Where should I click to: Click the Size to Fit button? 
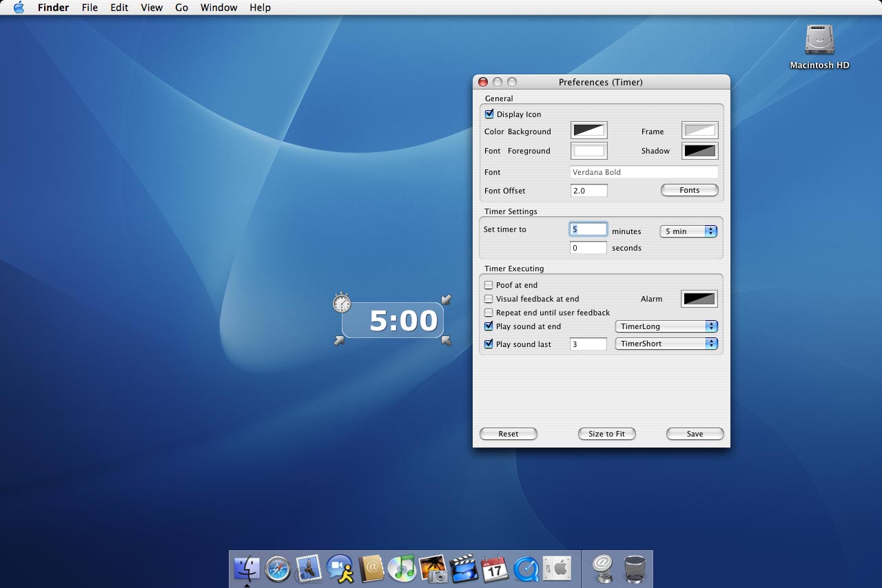(606, 434)
